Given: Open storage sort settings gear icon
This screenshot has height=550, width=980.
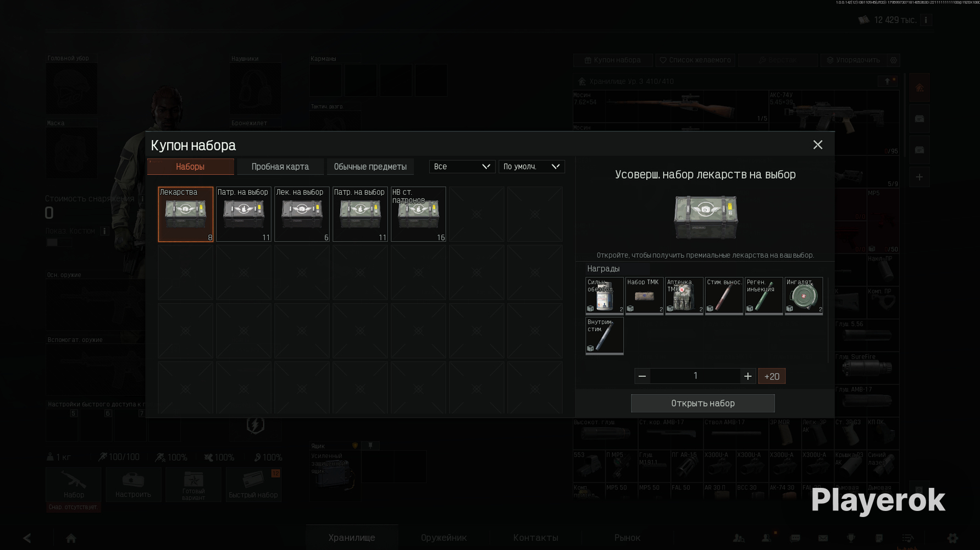Looking at the screenshot, I should (894, 60).
